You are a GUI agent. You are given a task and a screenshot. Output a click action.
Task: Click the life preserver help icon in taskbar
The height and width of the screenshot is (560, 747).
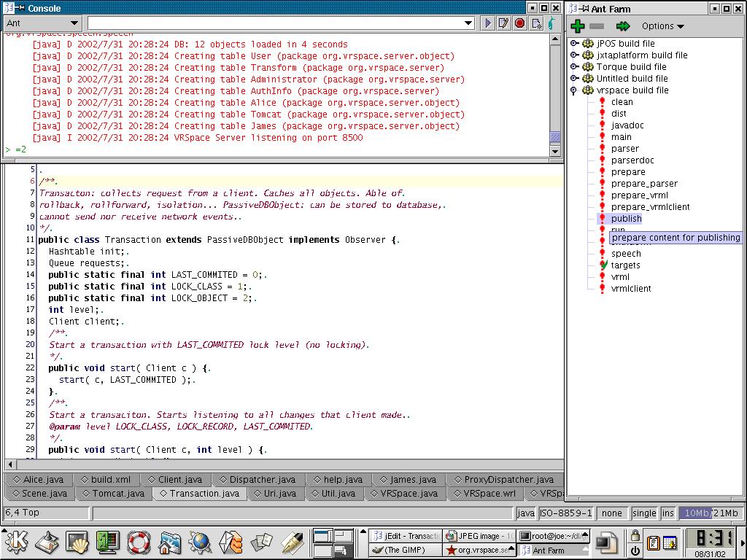(139, 542)
